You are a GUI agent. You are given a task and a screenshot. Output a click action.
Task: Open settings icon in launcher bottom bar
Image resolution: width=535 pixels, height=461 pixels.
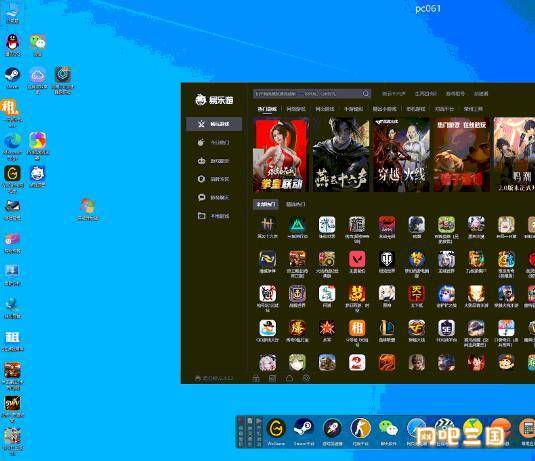(x=306, y=378)
